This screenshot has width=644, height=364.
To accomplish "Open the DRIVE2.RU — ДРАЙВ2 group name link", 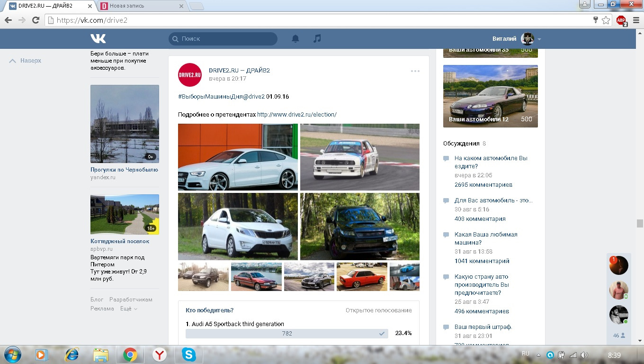I will pos(239,70).
